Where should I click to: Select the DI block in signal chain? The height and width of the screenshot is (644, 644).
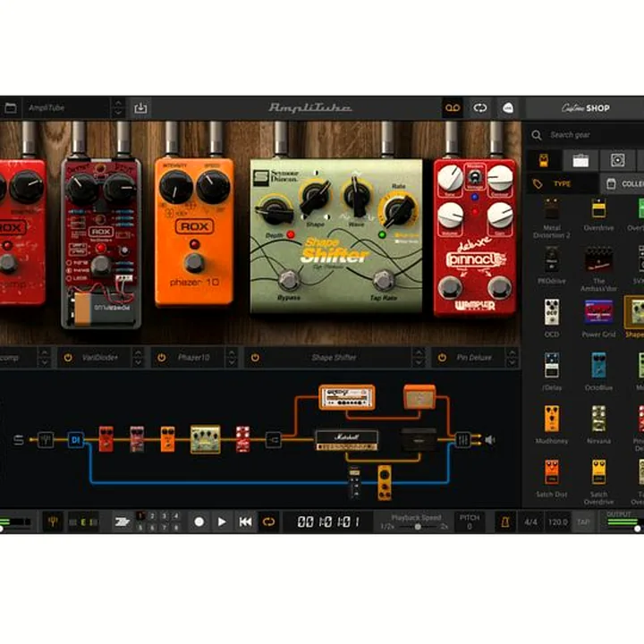(75, 440)
